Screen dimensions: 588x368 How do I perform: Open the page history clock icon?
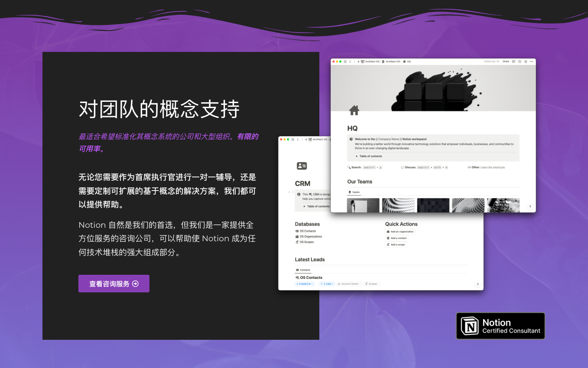pos(520,61)
